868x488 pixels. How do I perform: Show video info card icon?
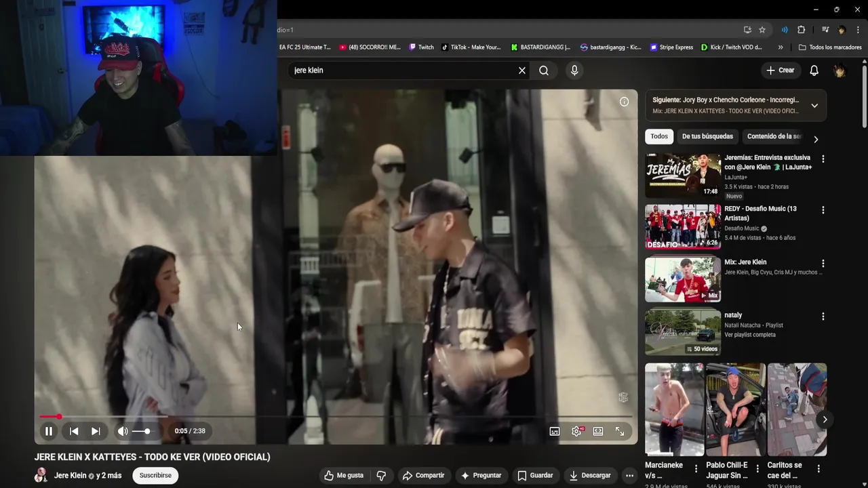pyautogui.click(x=624, y=102)
